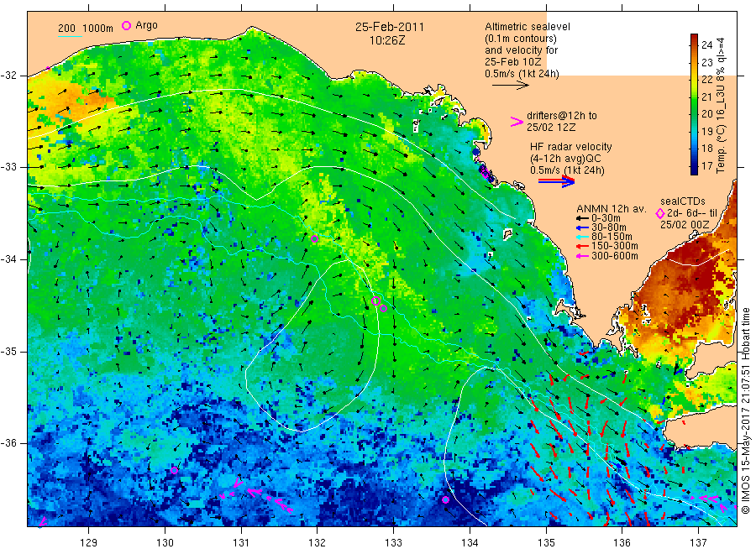The image size is (756, 554).
Task: Click the temperature colorbar at 24 degrees
Action: tap(694, 44)
